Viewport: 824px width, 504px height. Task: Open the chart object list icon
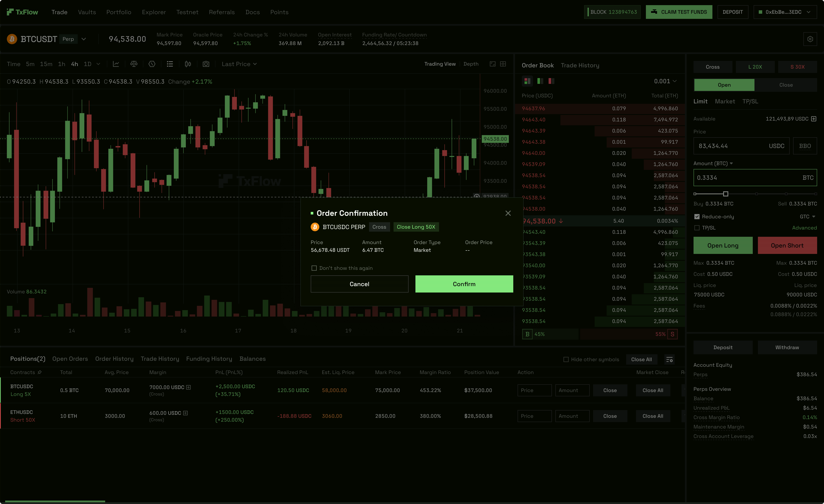coord(170,64)
